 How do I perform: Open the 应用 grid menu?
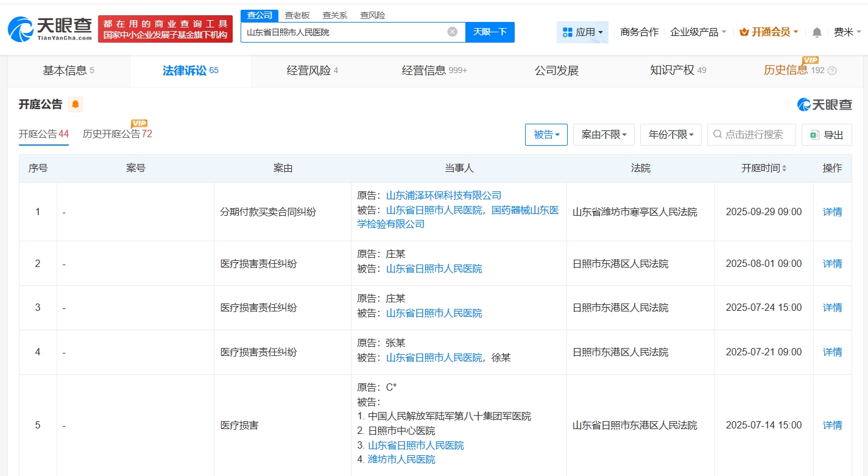coord(582,32)
